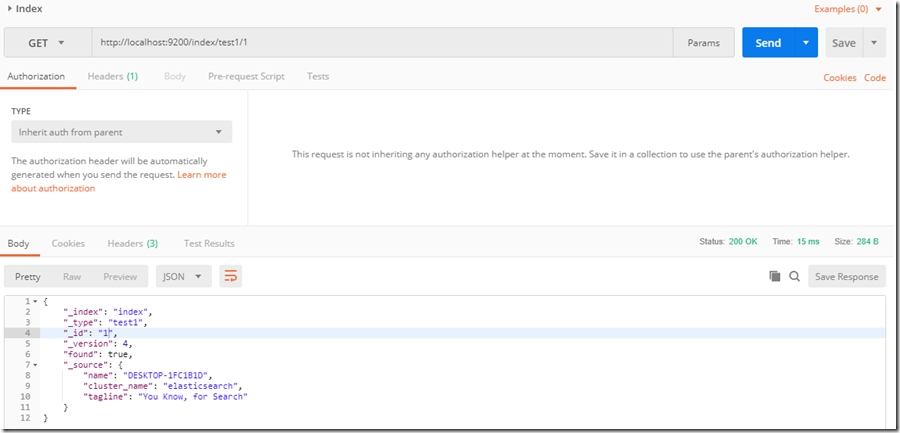This screenshot has height=433, width=900.
Task: Open search in response with magnifier icon
Action: point(794,276)
